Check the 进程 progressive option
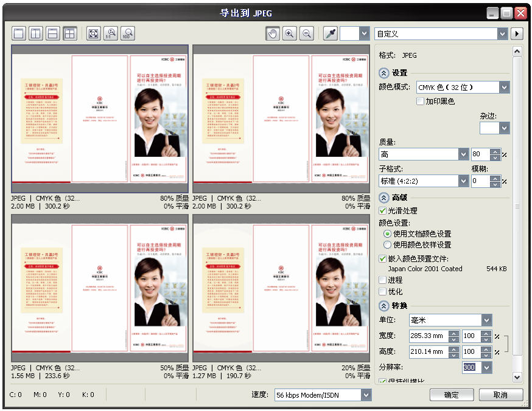The height and width of the screenshot is (411, 532). (382, 280)
